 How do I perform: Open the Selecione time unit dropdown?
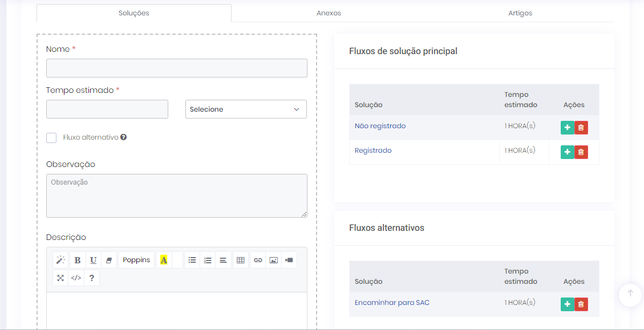tap(246, 109)
